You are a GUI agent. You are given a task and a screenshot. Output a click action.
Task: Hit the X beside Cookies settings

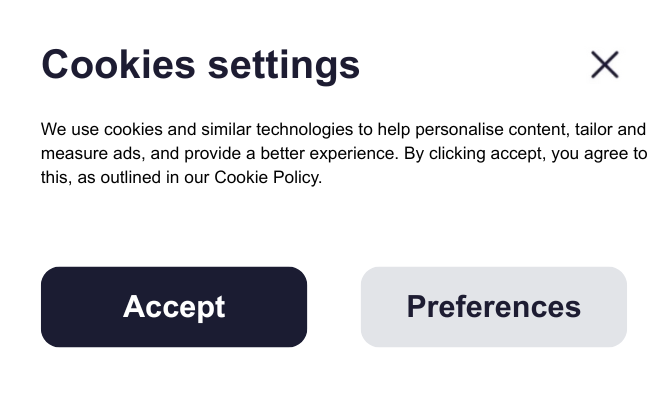(604, 65)
